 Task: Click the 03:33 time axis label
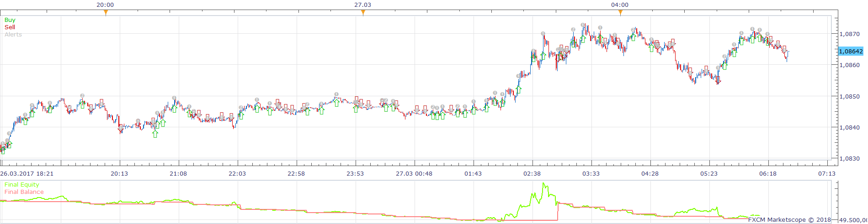(591, 174)
